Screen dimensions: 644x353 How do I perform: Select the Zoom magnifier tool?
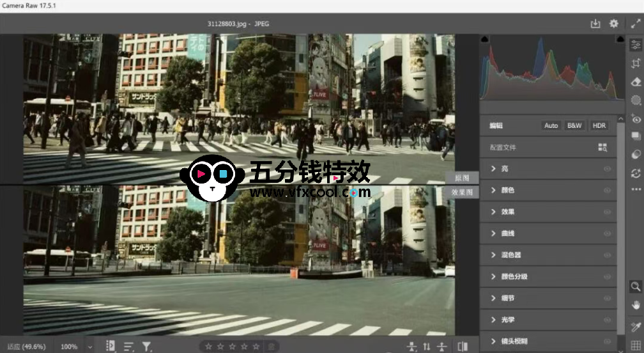[x=635, y=286]
